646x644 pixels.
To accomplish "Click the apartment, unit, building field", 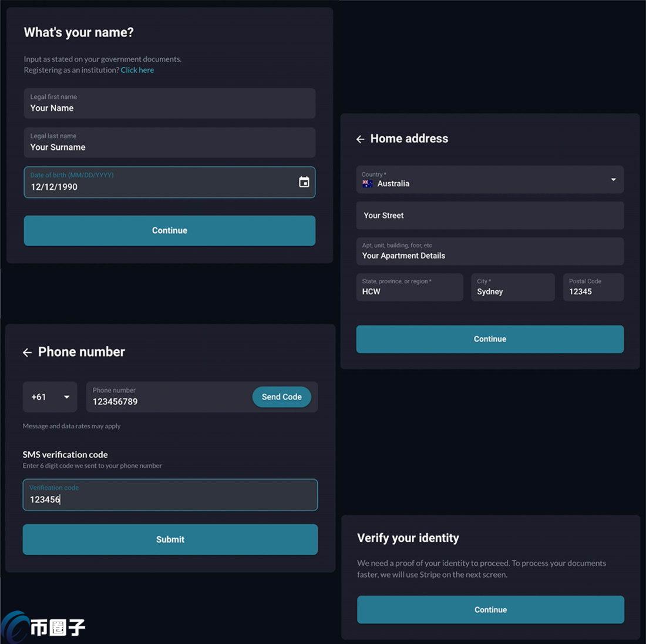I will [x=490, y=251].
